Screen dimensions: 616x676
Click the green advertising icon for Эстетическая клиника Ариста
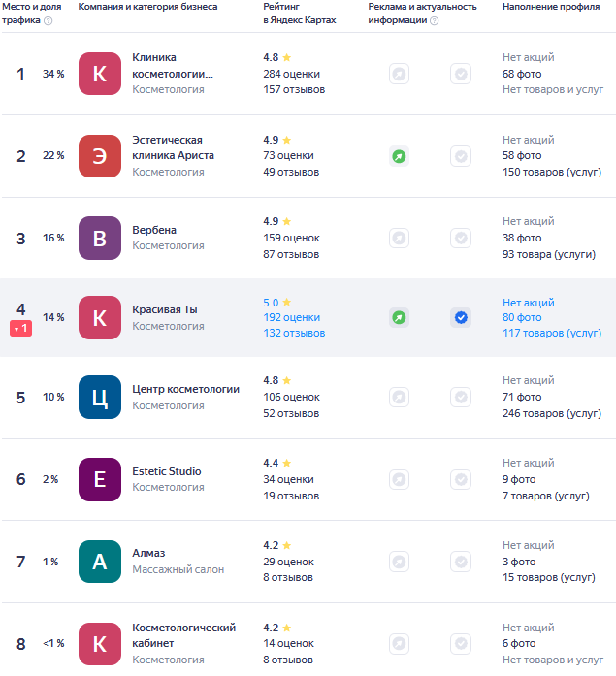[x=399, y=156]
